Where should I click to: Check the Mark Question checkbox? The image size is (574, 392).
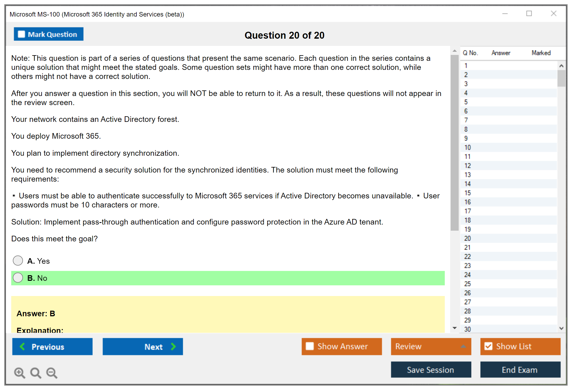pos(21,34)
